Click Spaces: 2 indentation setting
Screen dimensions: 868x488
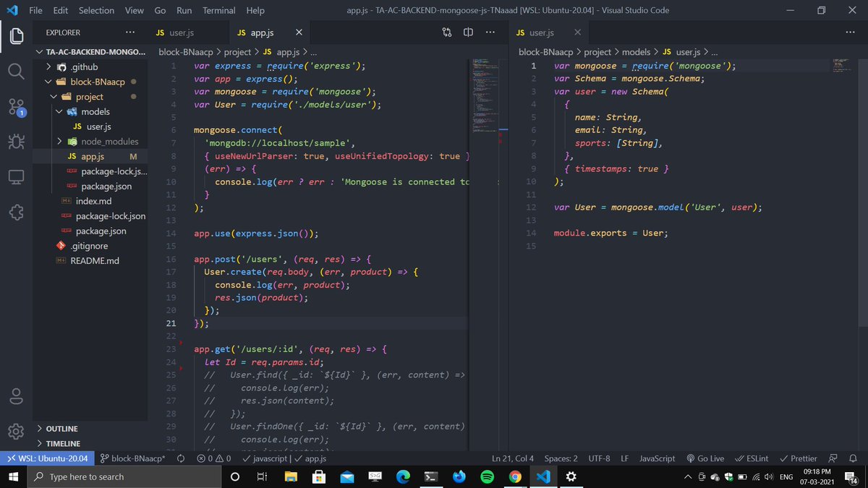coord(561,458)
